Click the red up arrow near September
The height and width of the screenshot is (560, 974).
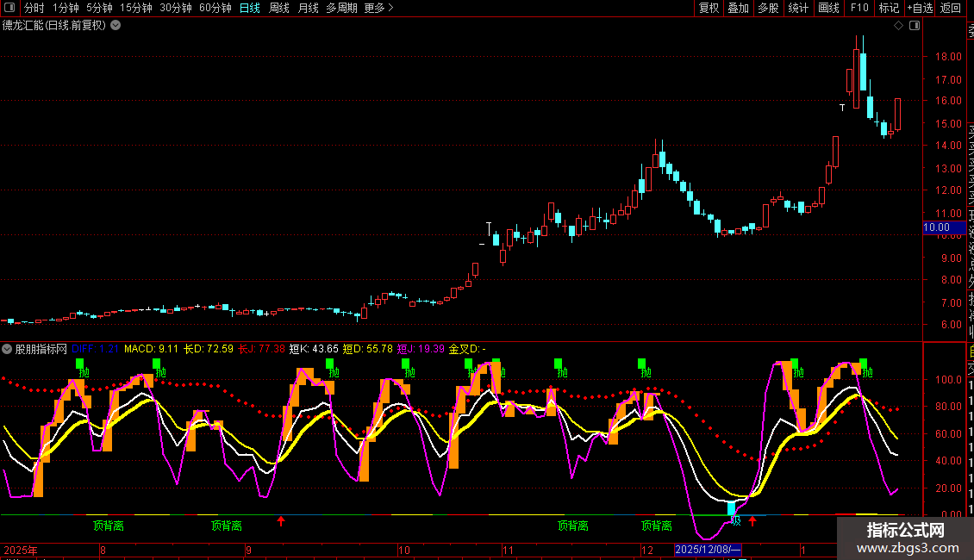click(280, 521)
